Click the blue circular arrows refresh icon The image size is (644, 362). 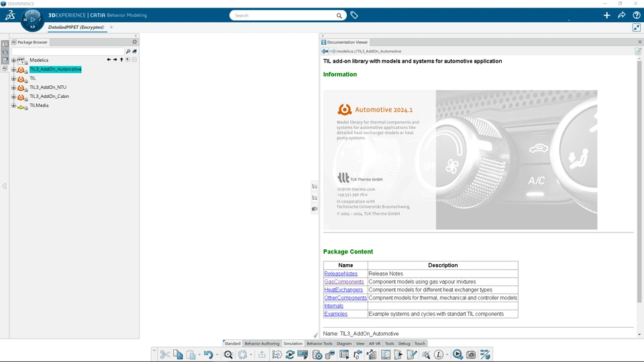point(290,355)
